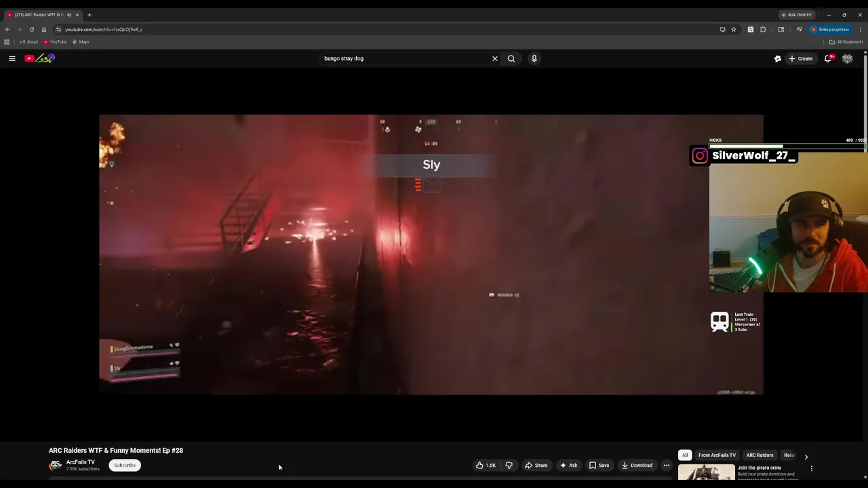This screenshot has width=868, height=488.
Task: Open ArcFails TV channel name link
Action: point(80,462)
